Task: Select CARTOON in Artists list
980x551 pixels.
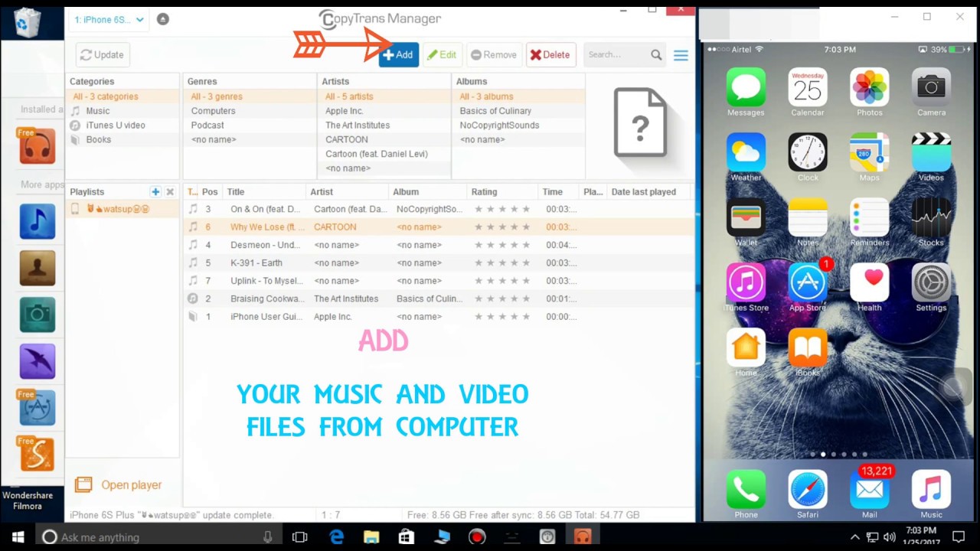Action: (x=346, y=140)
